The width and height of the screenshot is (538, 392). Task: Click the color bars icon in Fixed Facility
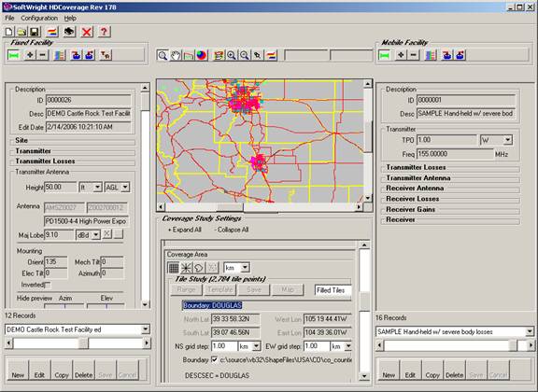click(x=60, y=55)
